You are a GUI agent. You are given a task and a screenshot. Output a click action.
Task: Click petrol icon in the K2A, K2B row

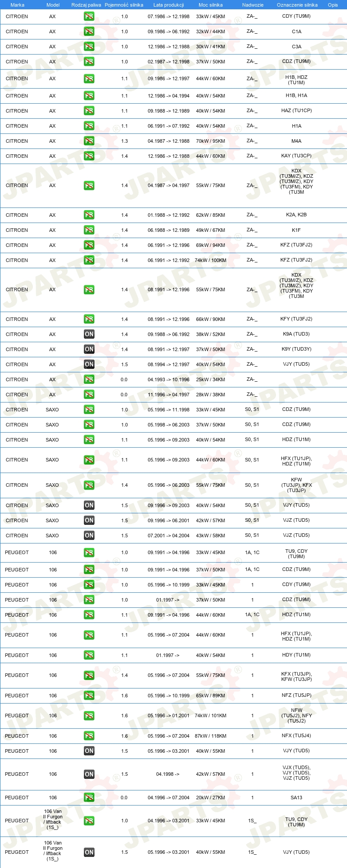89,215
